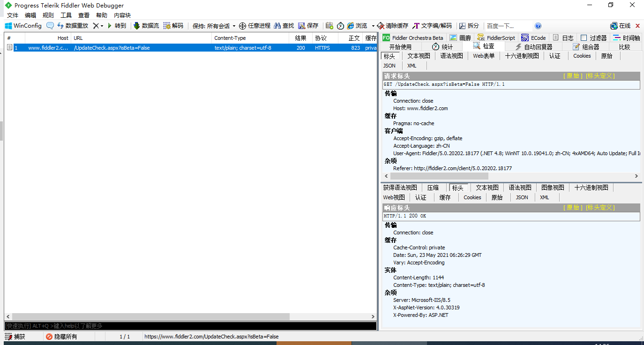Image resolution: width=644 pixels, height=345 pixels.
Task: Click the timer stopwatch icon in toolbar
Action: pos(340,26)
